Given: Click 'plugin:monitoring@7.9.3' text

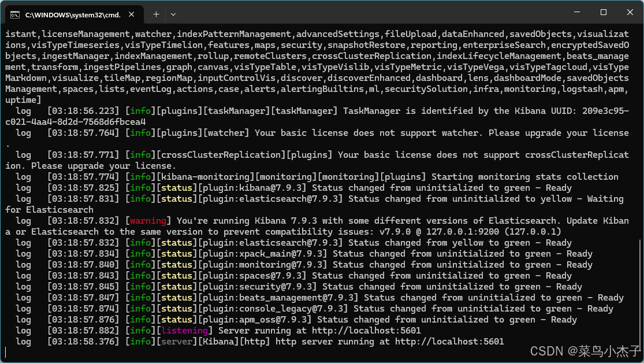Looking at the screenshot, I should (x=262, y=265).
